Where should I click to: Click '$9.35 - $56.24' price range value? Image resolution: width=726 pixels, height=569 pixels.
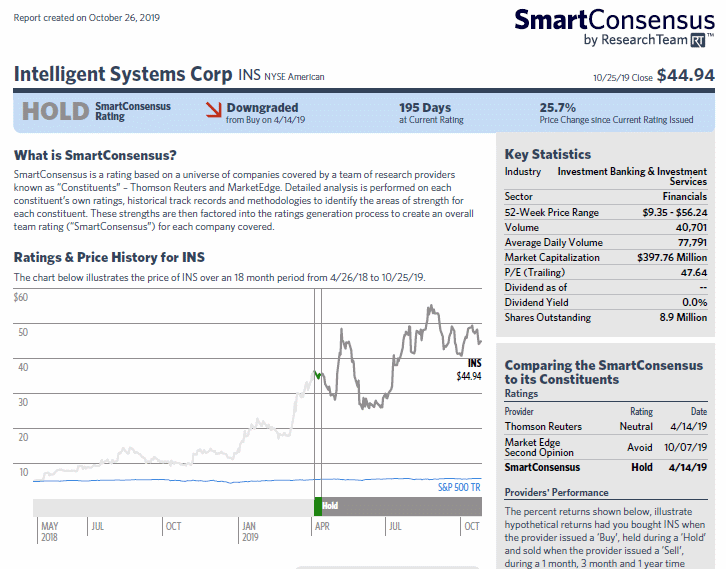(x=675, y=212)
